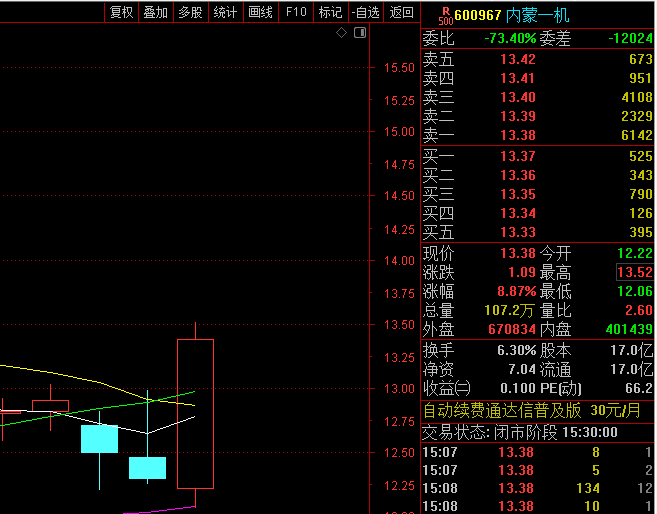This screenshot has width=657, height=514.
Task: Click the large red candlestick on chart
Action: coord(195,414)
